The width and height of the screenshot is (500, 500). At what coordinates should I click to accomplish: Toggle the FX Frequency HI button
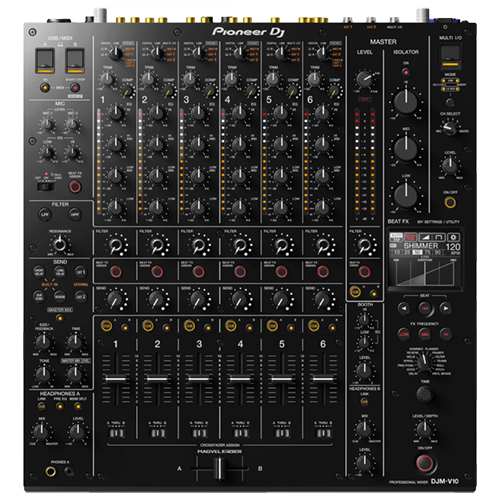(x=445, y=334)
